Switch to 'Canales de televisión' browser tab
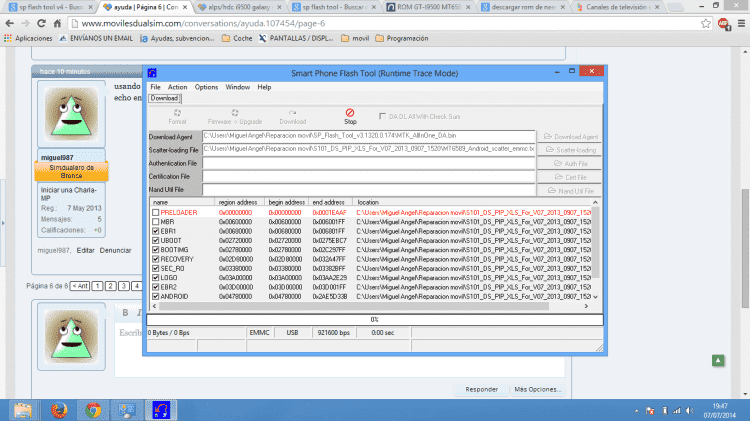Image resolution: width=750 pixels, height=421 pixels. [x=617, y=7]
